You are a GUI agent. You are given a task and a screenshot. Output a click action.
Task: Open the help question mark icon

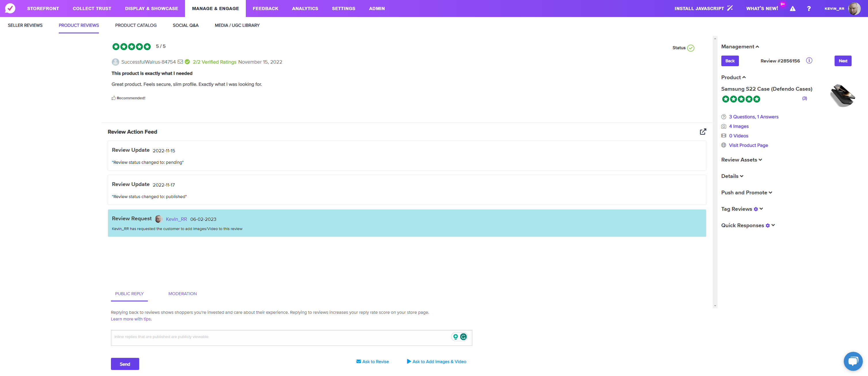(x=809, y=8)
